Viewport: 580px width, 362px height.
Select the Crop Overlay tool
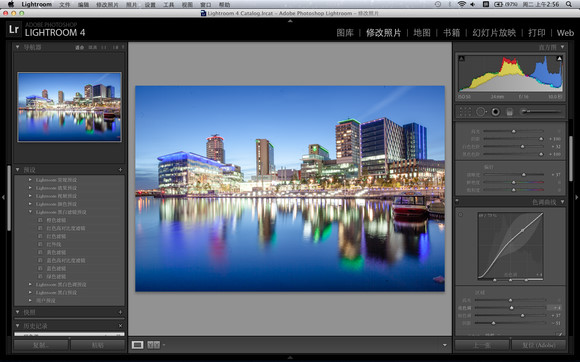click(465, 112)
